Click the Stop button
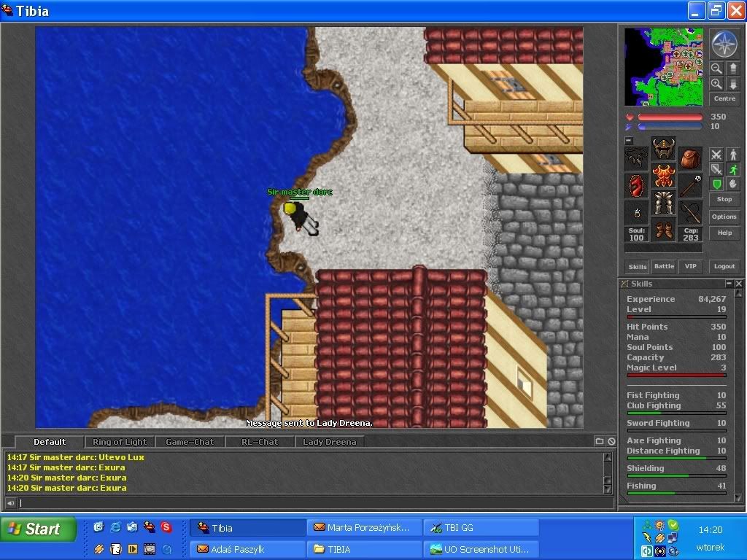The width and height of the screenshot is (747, 560). click(724, 200)
